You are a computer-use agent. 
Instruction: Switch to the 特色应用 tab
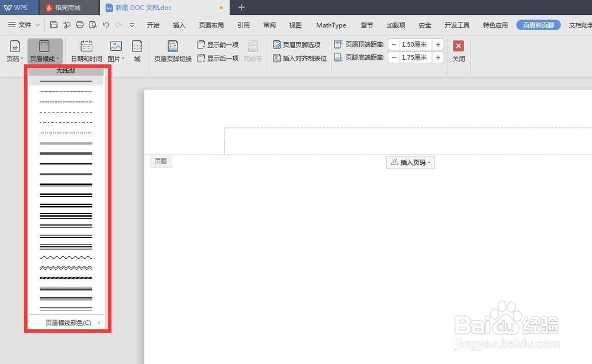pos(496,25)
